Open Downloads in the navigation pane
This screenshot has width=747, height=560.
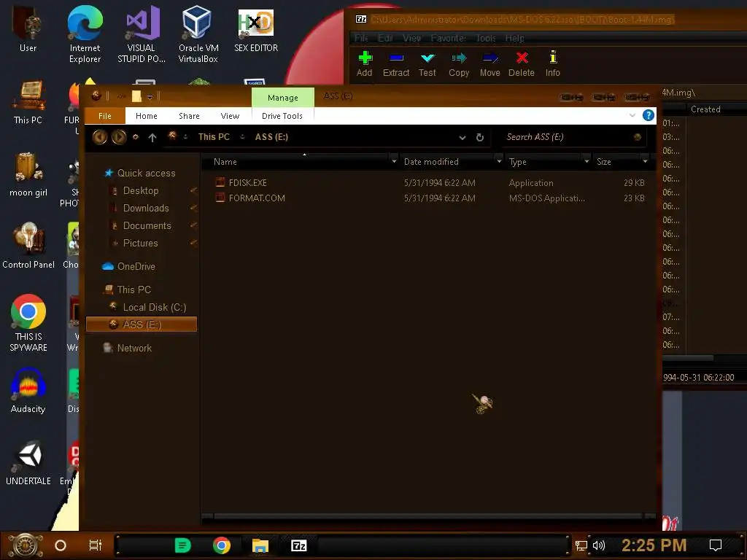click(x=146, y=208)
